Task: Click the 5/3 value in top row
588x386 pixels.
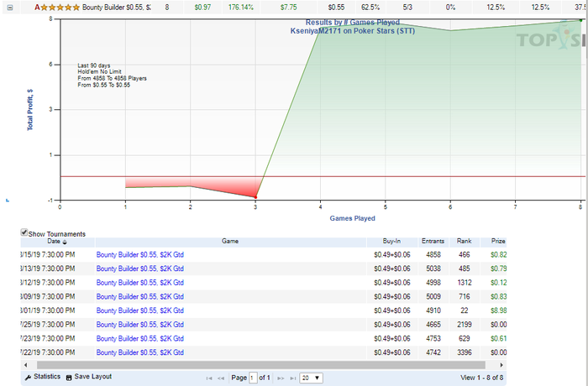Action: tap(407, 8)
